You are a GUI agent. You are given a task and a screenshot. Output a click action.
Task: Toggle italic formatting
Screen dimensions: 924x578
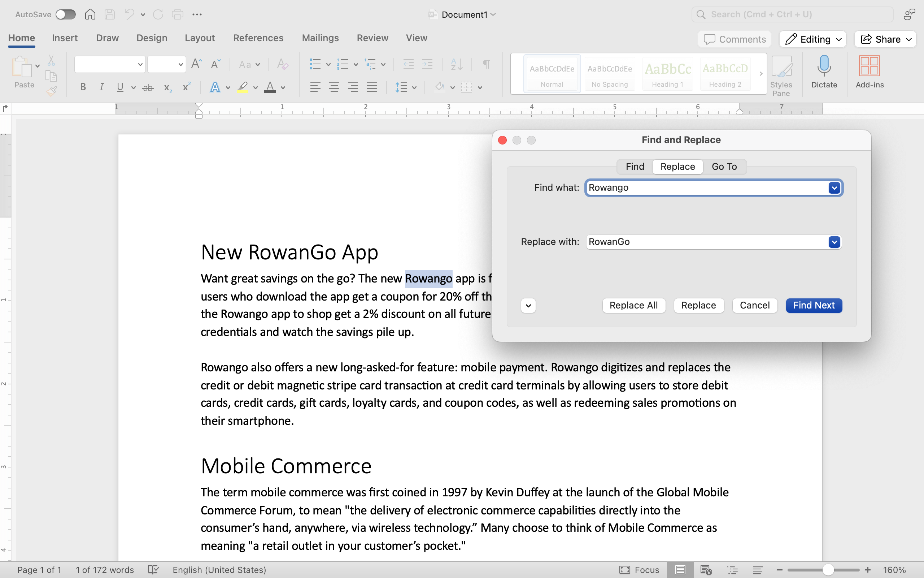(x=101, y=87)
